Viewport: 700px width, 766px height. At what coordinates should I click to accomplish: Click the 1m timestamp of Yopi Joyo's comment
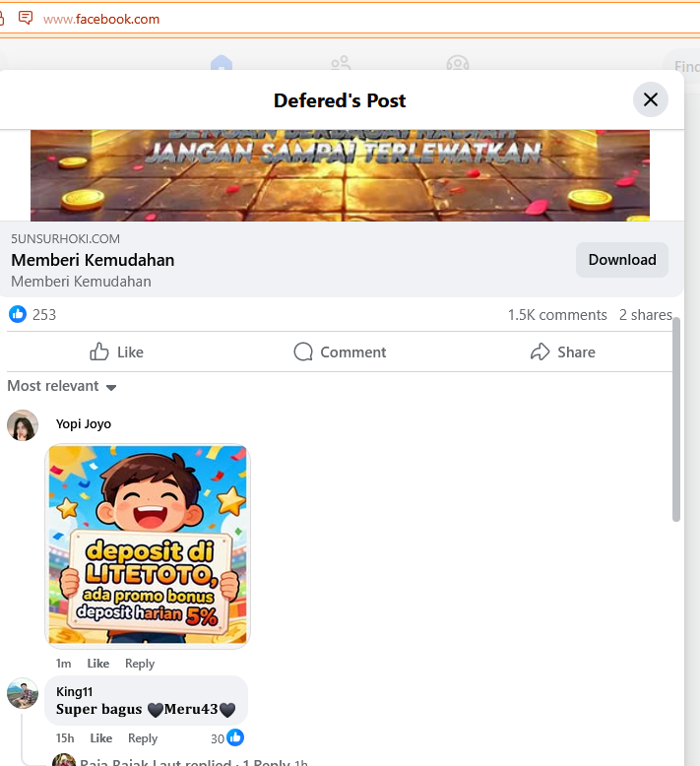tap(64, 664)
